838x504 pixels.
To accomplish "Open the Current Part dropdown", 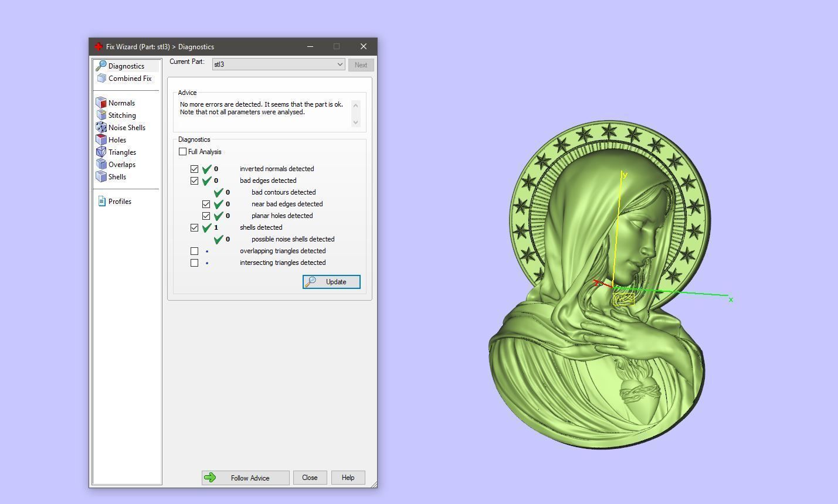I will click(279, 64).
